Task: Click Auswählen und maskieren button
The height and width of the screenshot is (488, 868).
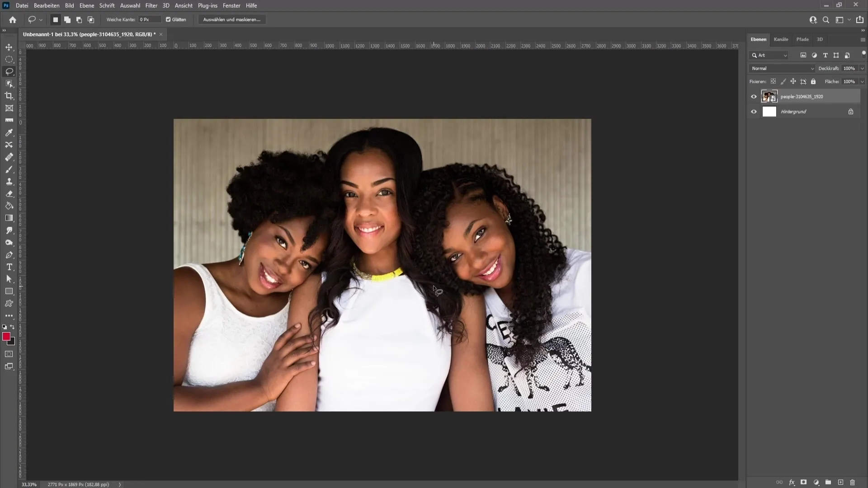Action: point(232,20)
